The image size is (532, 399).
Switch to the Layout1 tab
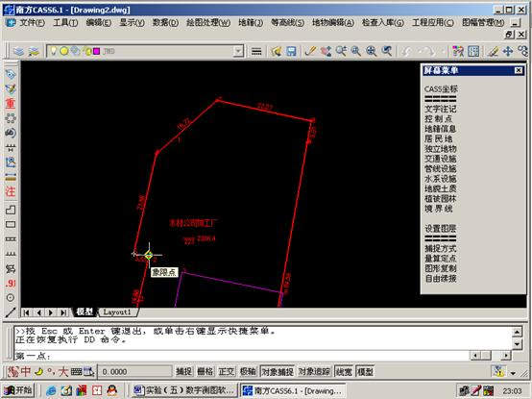[117, 312]
